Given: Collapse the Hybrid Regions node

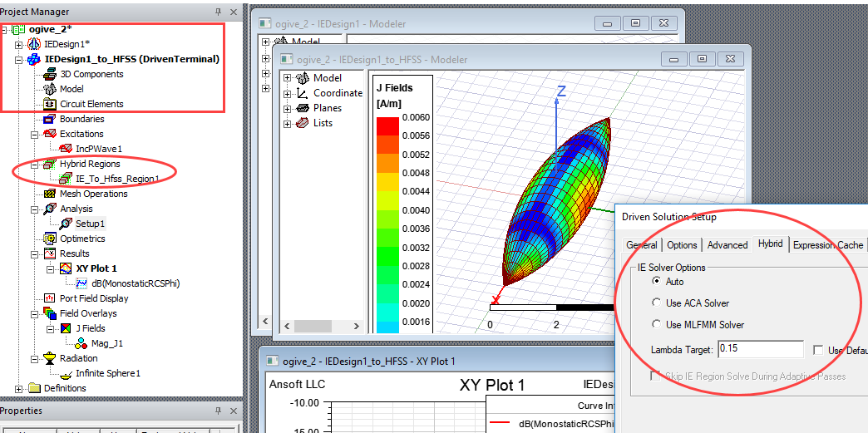Looking at the screenshot, I should (35, 164).
